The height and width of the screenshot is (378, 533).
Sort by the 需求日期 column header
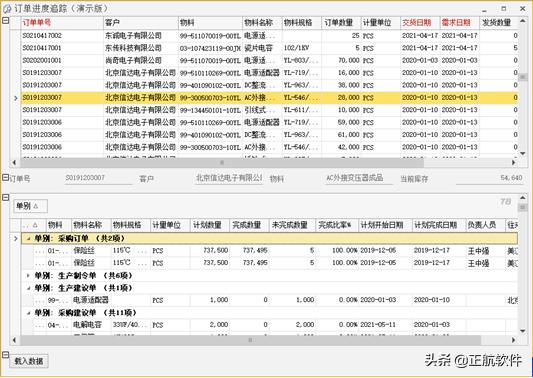tap(460, 23)
